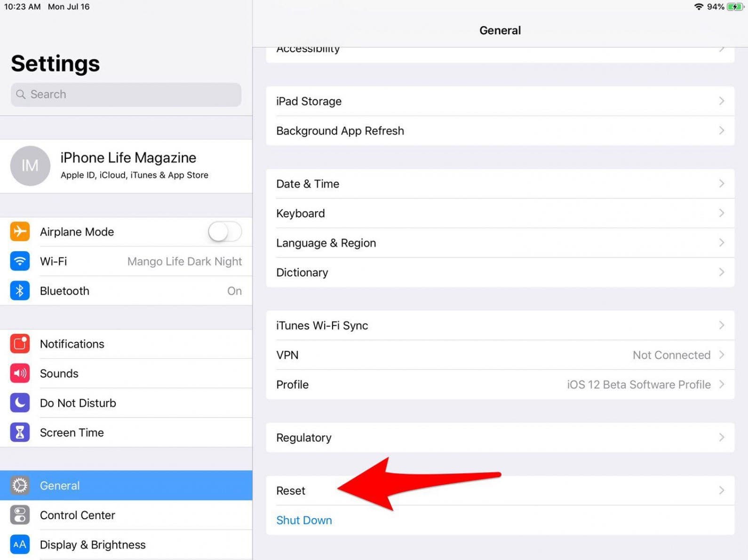Viewport: 748px width, 560px height.
Task: Tap Bluetooth On status text
Action: click(234, 291)
